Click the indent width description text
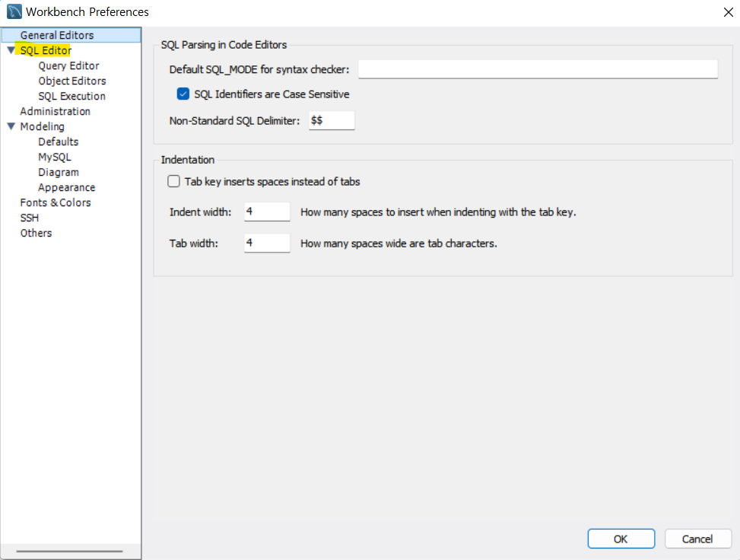 (x=438, y=212)
